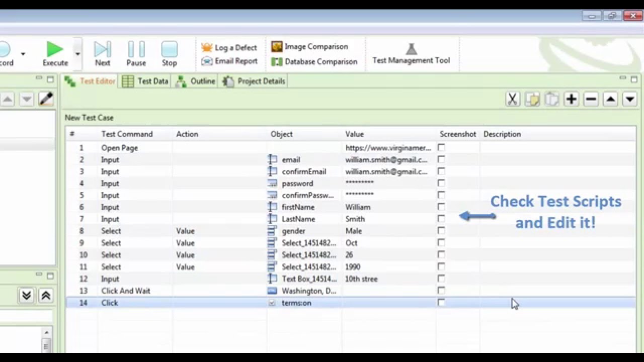The image size is (644, 362).
Task: Click Log a Defect
Action: pyautogui.click(x=229, y=48)
